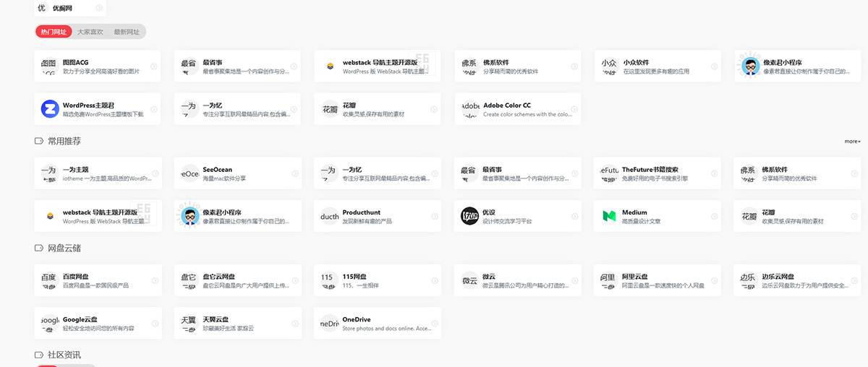Open the 盘它云网盘 card title
Image resolution: width=868 pixels, height=367 pixels.
tap(218, 277)
